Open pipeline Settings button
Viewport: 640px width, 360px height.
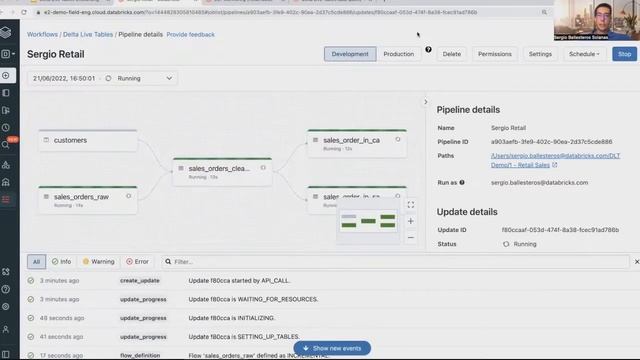pos(540,54)
